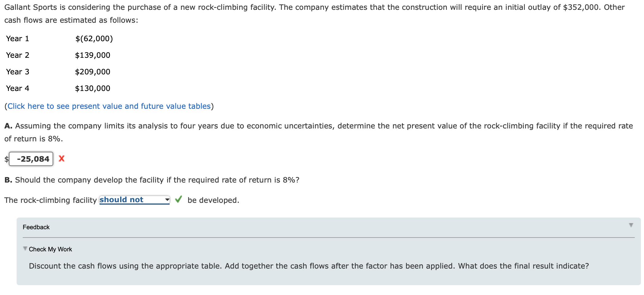Click the Feedback panel header label
644x295 pixels.
36,227
